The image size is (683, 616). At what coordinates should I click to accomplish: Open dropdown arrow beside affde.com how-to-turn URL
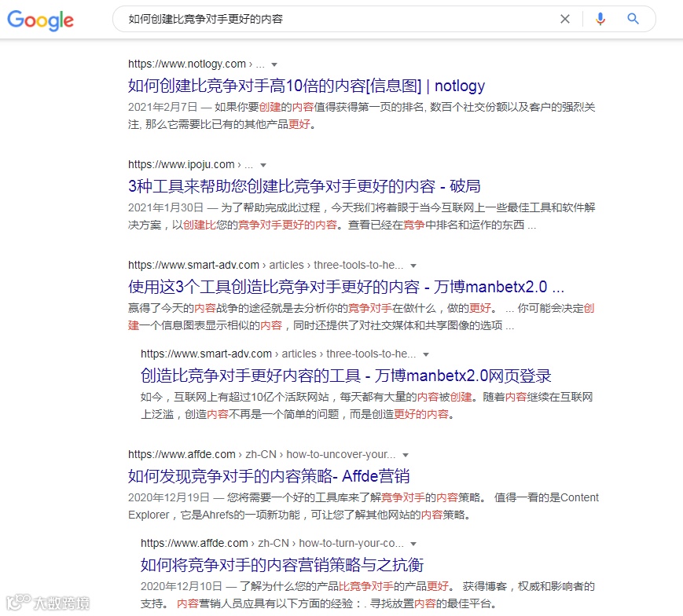(x=413, y=544)
